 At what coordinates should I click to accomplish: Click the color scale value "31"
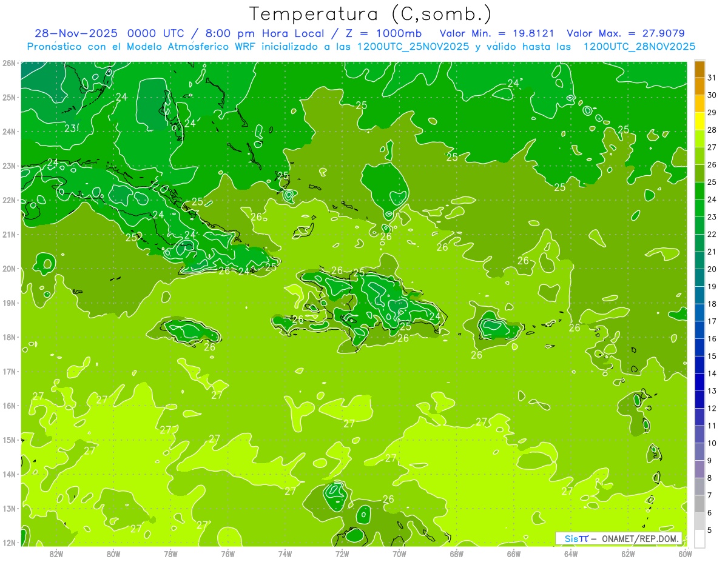coord(712,78)
